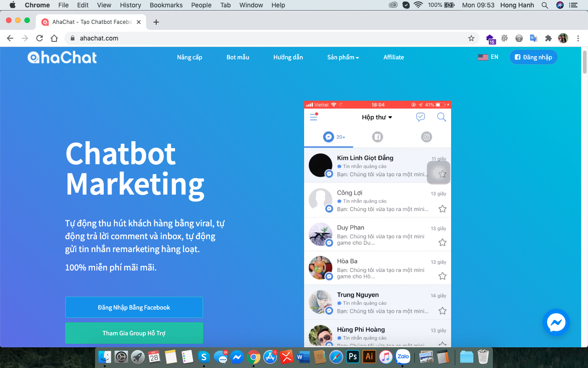
Task: Open Spotlight search in menu bar
Action: [x=545, y=5]
